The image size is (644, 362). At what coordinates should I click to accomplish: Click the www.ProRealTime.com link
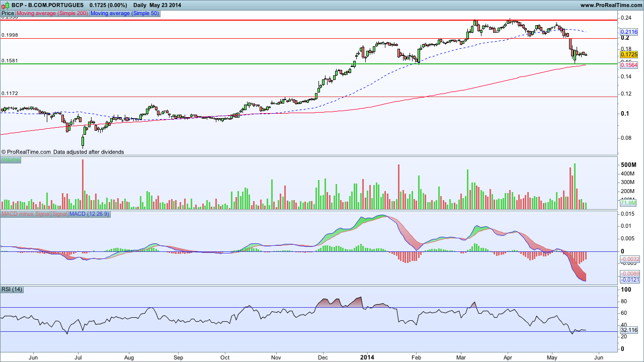click(611, 5)
